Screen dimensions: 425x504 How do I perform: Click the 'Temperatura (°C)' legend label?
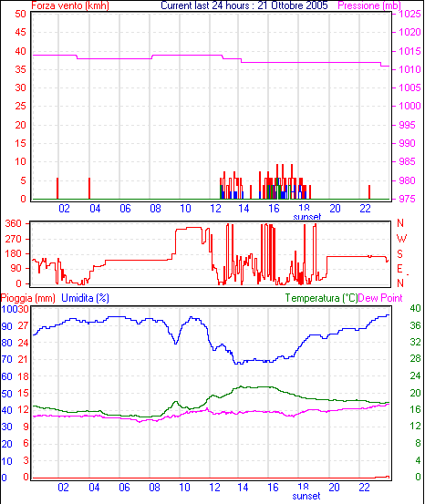[x=321, y=298]
